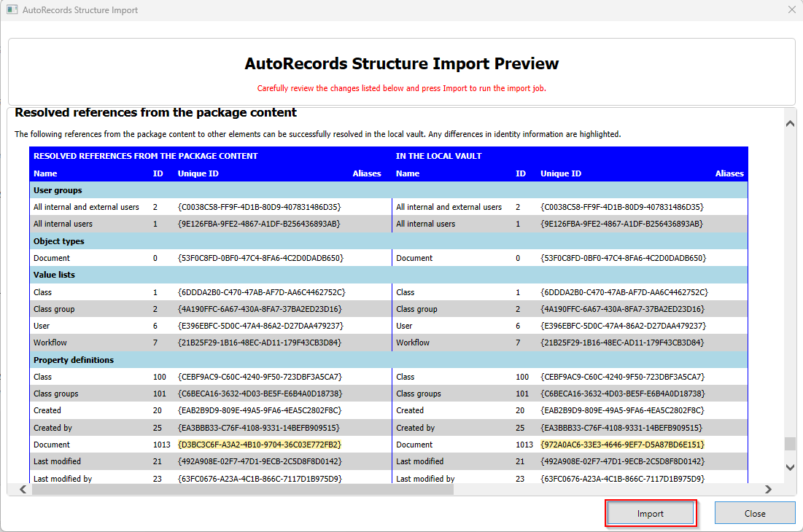Close the AutoRecords Structure Import window
Screen dimensions: 803x532
[791, 9]
